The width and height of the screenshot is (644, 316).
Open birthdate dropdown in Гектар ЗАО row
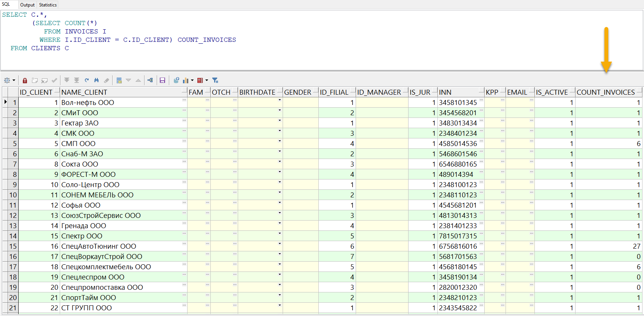[x=280, y=121]
